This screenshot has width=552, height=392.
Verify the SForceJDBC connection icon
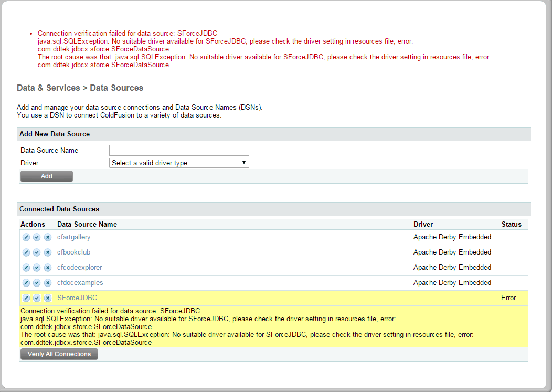point(37,298)
